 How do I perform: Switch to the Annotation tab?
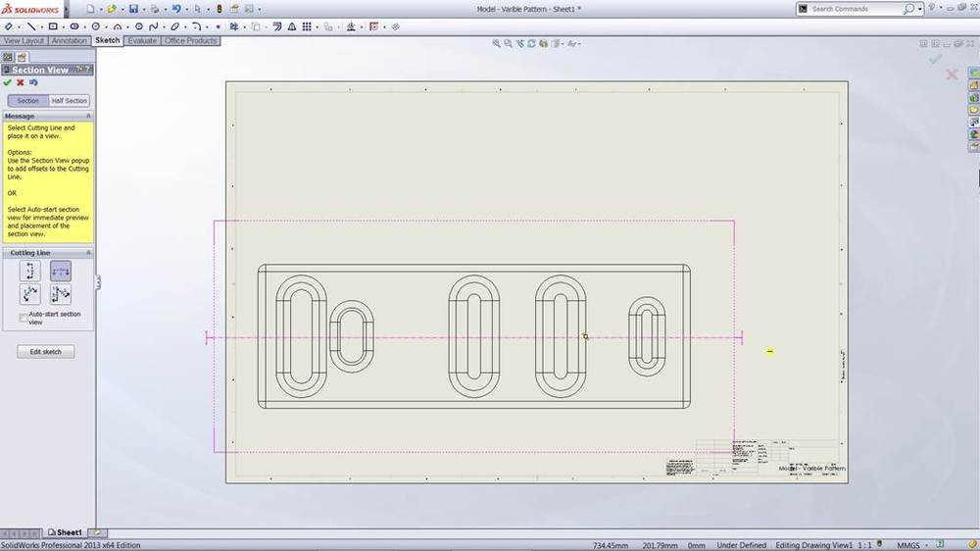click(x=70, y=41)
